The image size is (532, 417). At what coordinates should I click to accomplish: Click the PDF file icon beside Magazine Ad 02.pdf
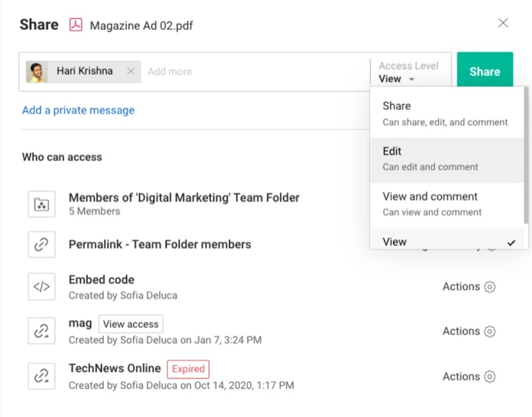[76, 25]
